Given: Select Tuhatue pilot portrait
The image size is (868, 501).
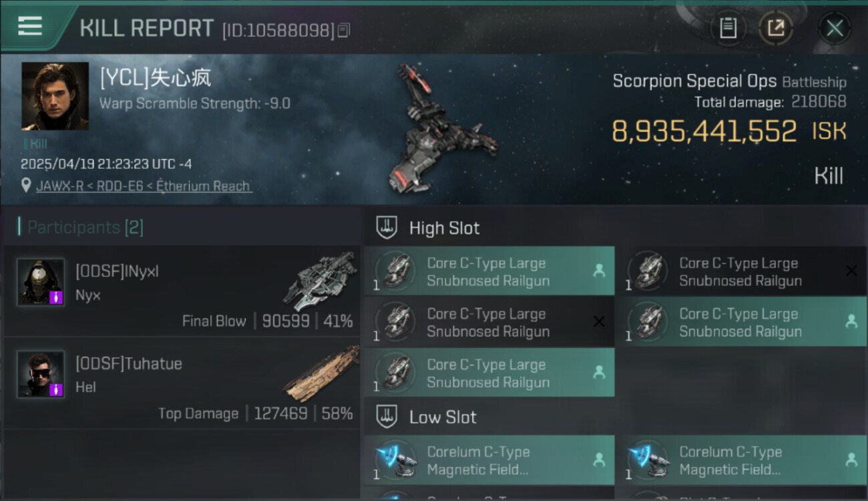Looking at the screenshot, I should click(41, 373).
